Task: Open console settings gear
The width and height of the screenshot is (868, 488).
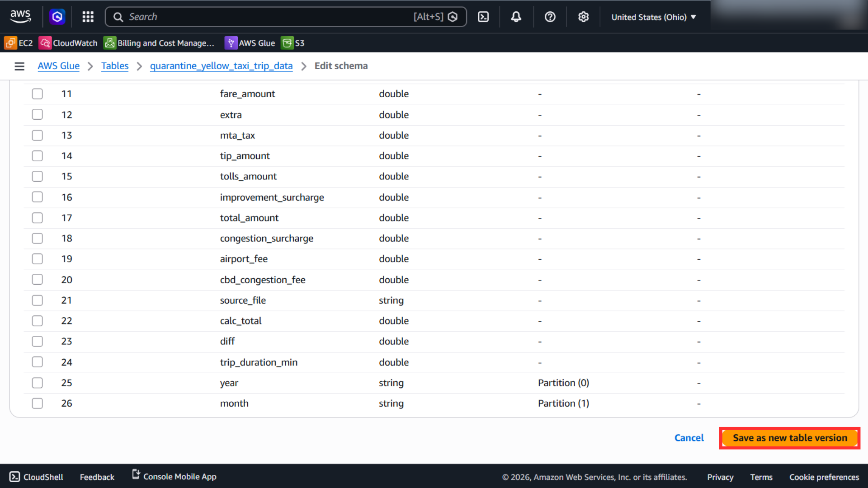Action: [583, 17]
